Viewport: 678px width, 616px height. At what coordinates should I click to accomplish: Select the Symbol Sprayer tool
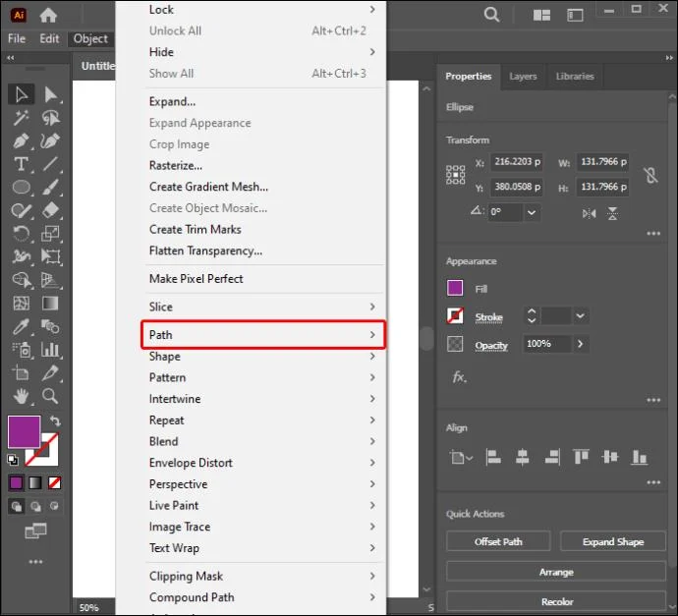22,350
